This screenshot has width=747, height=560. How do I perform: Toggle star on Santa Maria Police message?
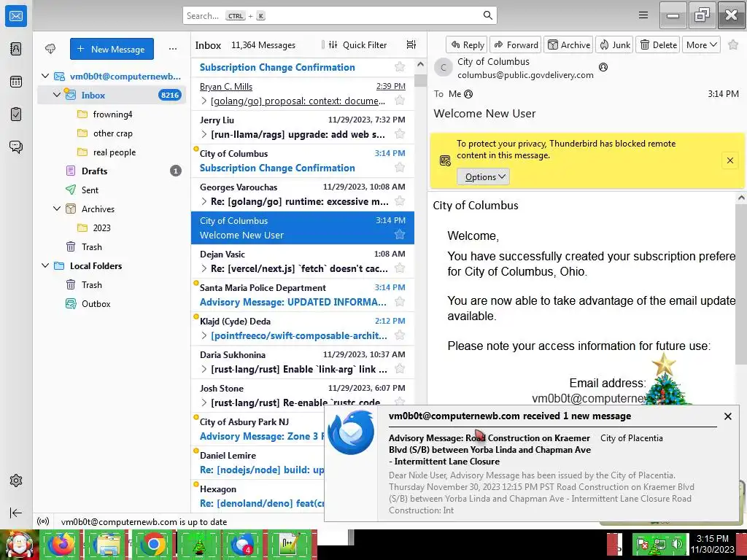[x=400, y=301]
